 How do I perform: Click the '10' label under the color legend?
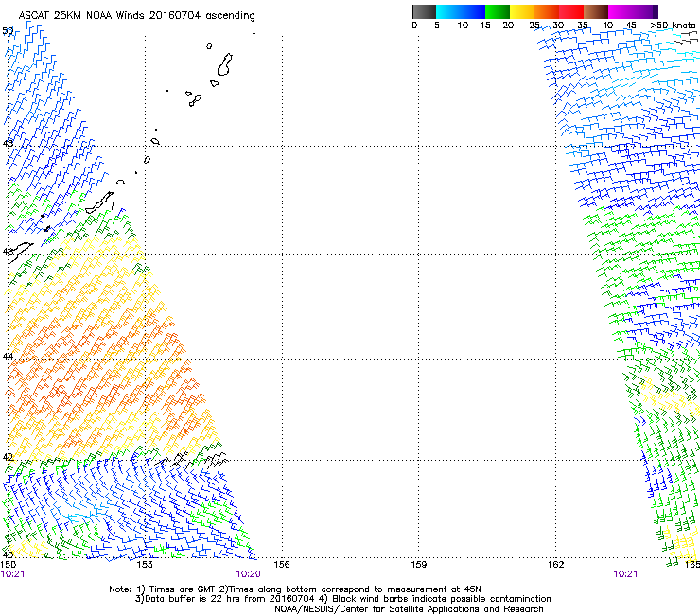pos(463,26)
